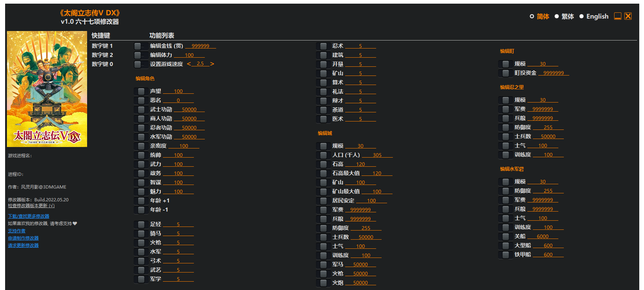Toggle the 礼法 skill option
The image size is (644, 290).
pos(323,92)
